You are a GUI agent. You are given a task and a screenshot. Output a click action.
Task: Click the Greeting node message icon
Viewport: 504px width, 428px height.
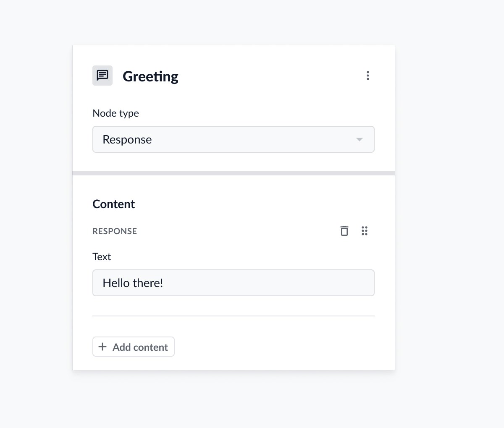102,76
